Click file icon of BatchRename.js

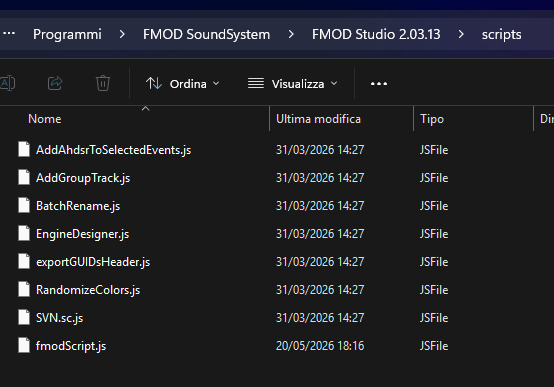click(x=24, y=205)
